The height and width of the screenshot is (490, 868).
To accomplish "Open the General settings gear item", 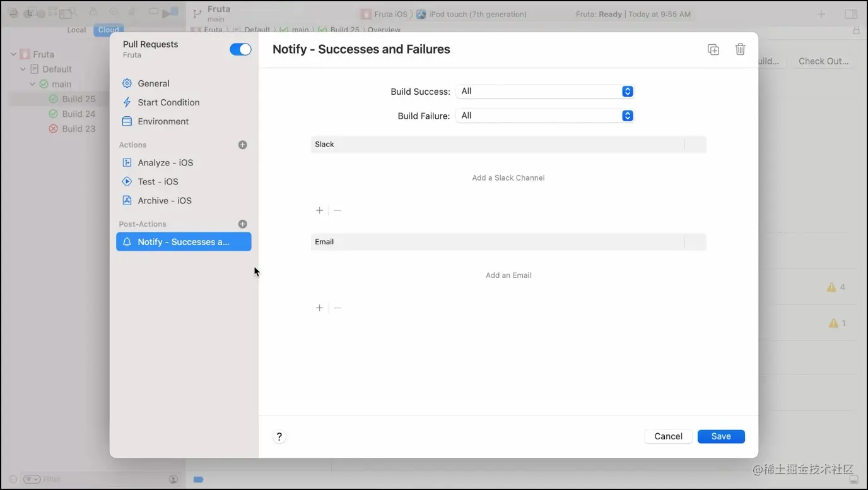I will pos(127,83).
